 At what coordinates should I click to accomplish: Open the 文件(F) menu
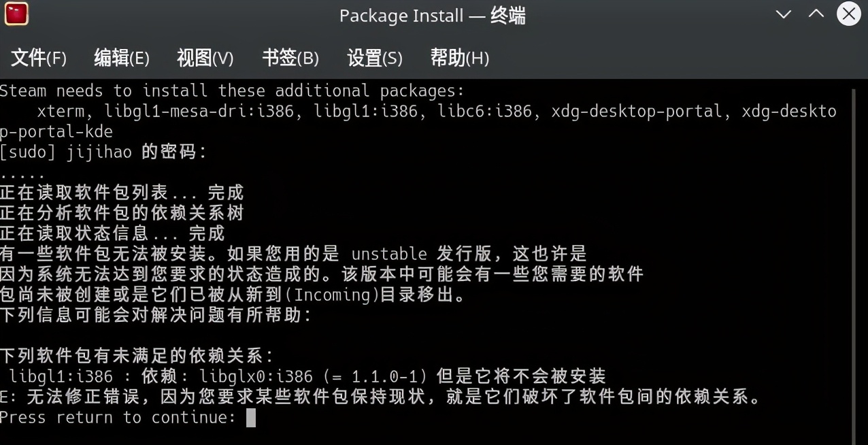click(x=39, y=58)
